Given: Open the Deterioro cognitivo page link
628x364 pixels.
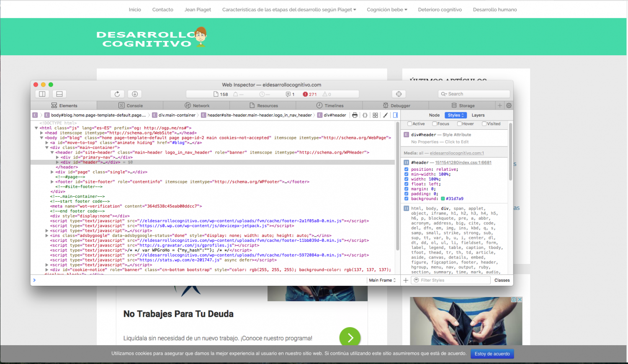Looking at the screenshot, I should point(440,10).
